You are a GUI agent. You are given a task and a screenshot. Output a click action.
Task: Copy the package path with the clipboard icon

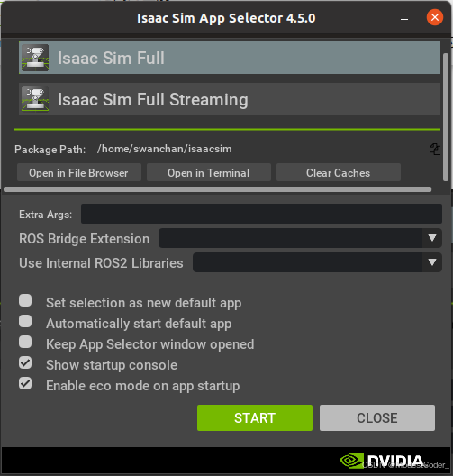pyautogui.click(x=434, y=150)
